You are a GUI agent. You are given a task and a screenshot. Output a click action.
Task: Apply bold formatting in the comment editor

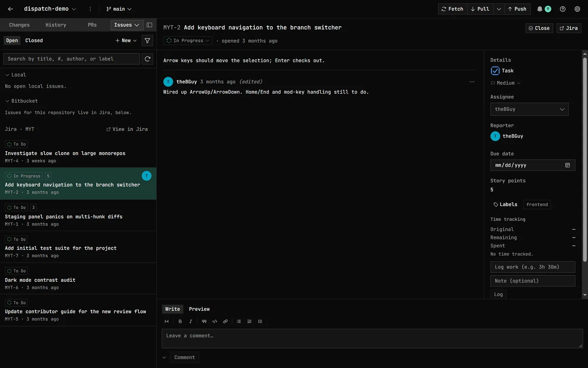(180, 321)
